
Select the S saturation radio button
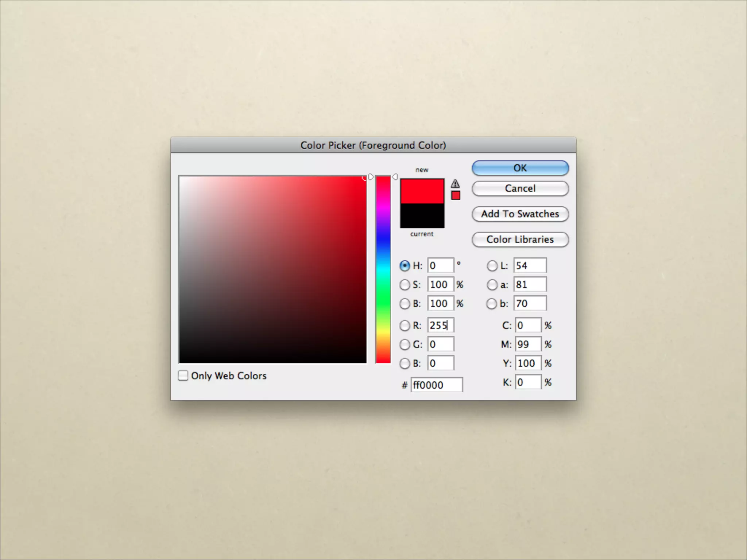click(405, 285)
